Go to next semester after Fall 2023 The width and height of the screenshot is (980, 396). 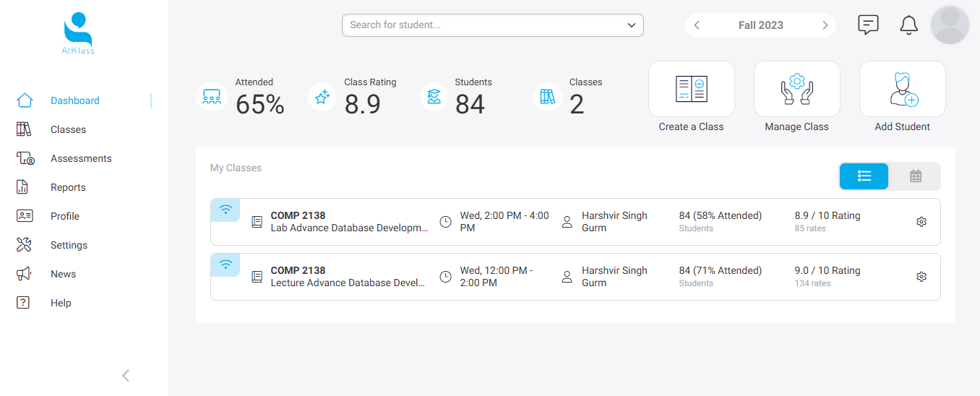[825, 25]
